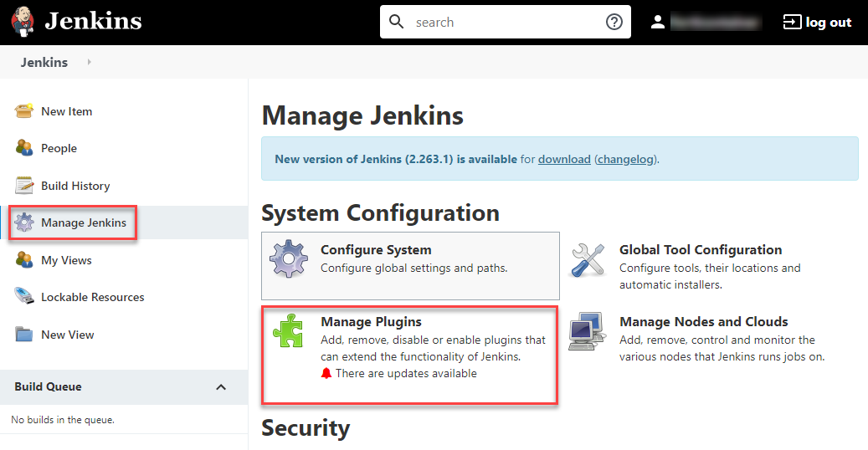Click the My Views icon
Image resolution: width=868 pixels, height=450 pixels.
tap(24, 260)
